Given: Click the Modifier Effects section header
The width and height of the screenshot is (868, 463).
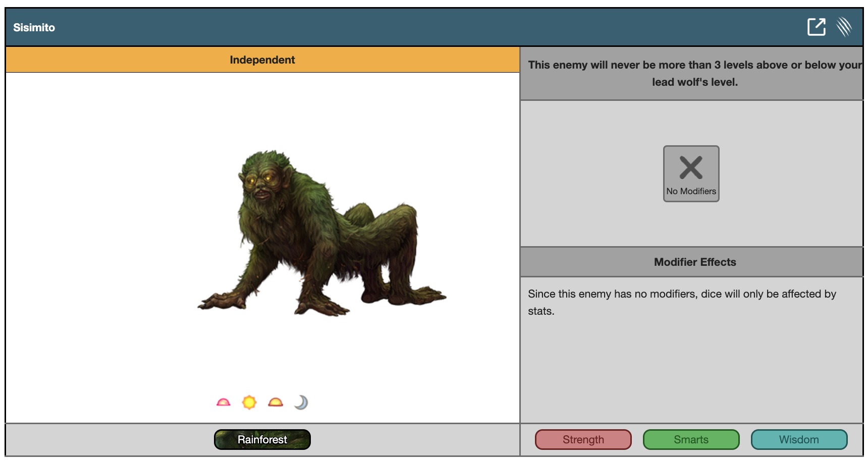Looking at the screenshot, I should [694, 262].
